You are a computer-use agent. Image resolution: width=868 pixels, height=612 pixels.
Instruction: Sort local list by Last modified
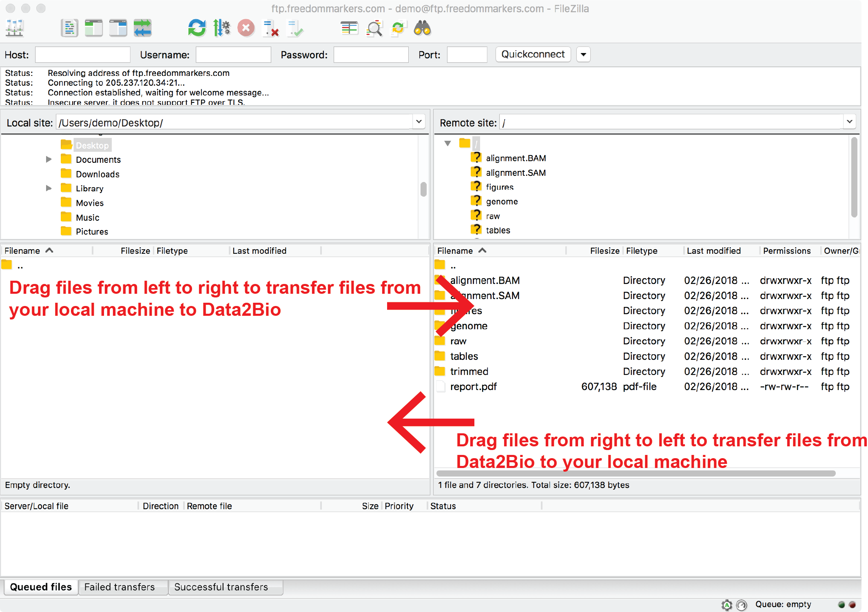tap(275, 251)
